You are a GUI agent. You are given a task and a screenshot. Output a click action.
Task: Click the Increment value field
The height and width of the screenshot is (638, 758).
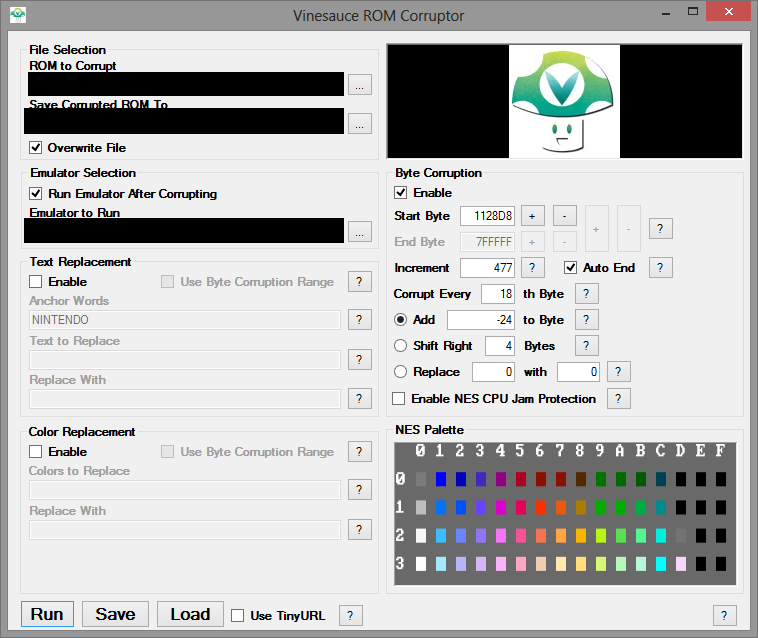[x=487, y=267]
